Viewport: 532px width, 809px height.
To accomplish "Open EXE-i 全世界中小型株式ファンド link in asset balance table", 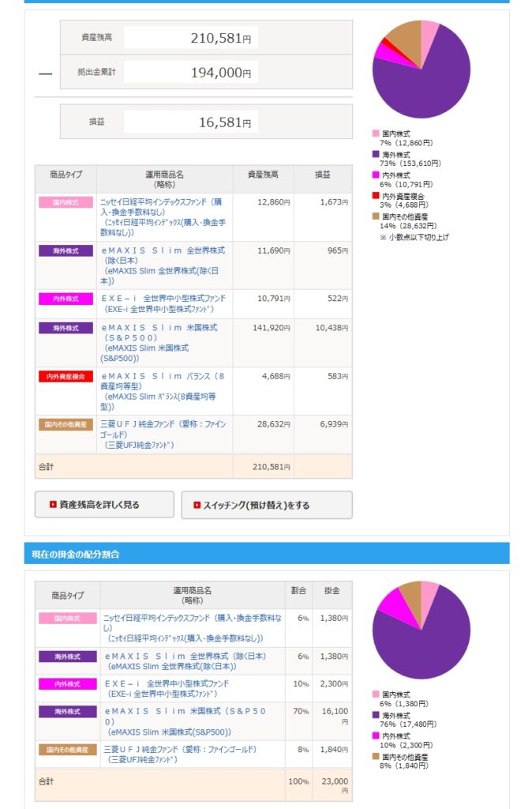I will (x=163, y=299).
